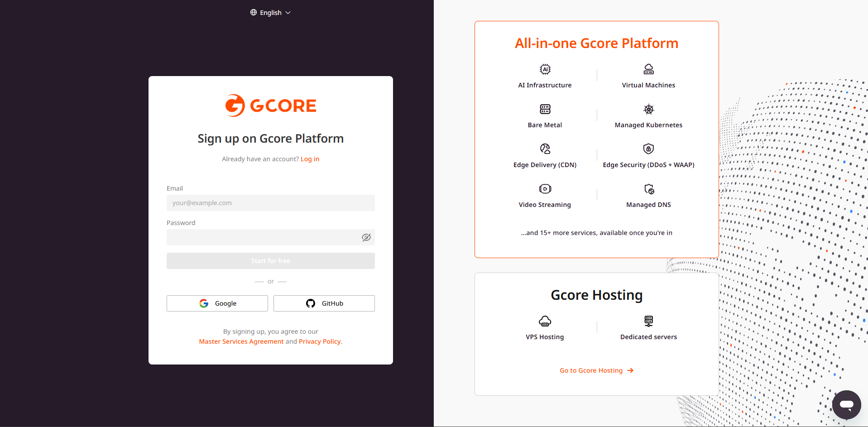Click the Virtual Machines icon

[649, 69]
